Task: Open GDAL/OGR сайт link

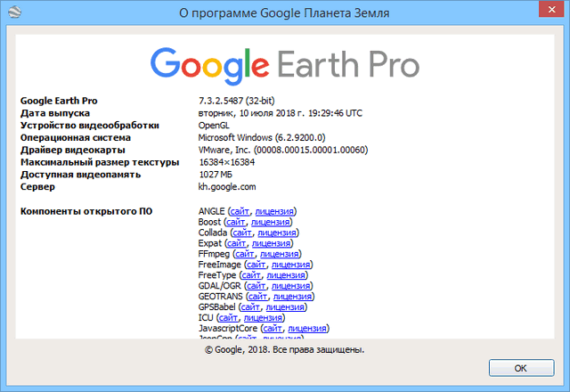Action: 256,285
